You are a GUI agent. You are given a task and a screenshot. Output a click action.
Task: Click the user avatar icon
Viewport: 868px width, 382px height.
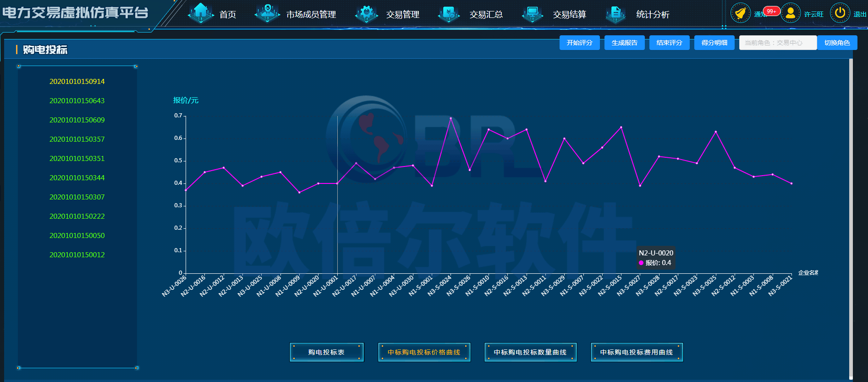790,13
